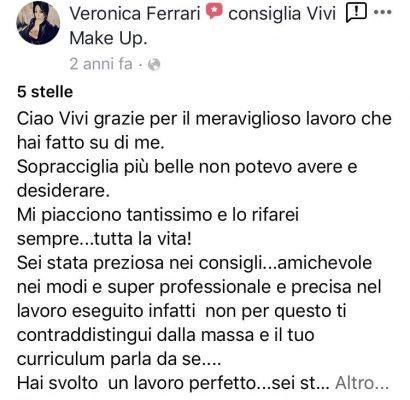Open the '2 anni fa' timestamp link
The width and height of the screenshot is (410, 400).
coord(101,64)
